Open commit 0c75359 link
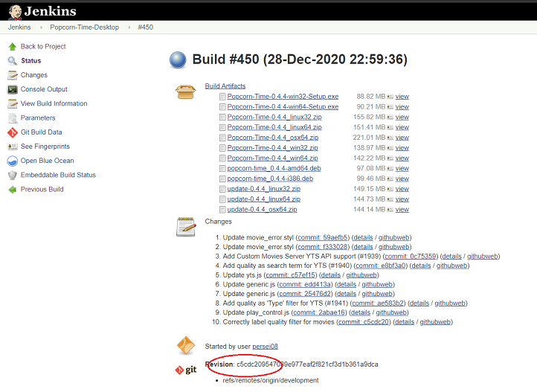Image resolution: width=537 pixels, height=392 pixels. [411, 257]
